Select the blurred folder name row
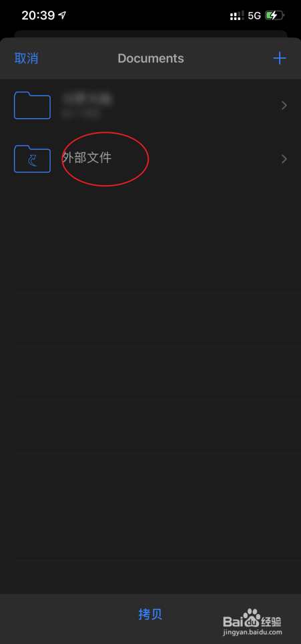 [151, 106]
